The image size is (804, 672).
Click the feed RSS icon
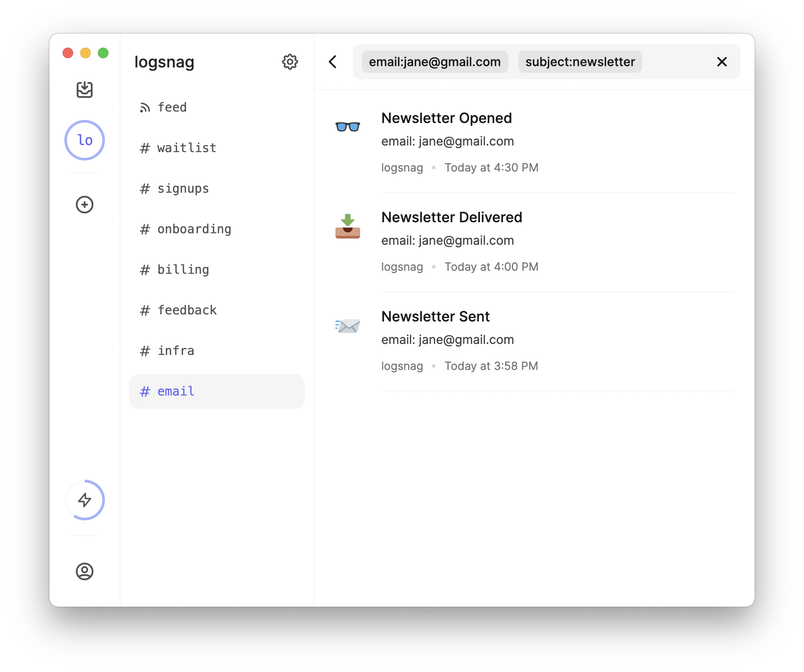[x=145, y=108]
